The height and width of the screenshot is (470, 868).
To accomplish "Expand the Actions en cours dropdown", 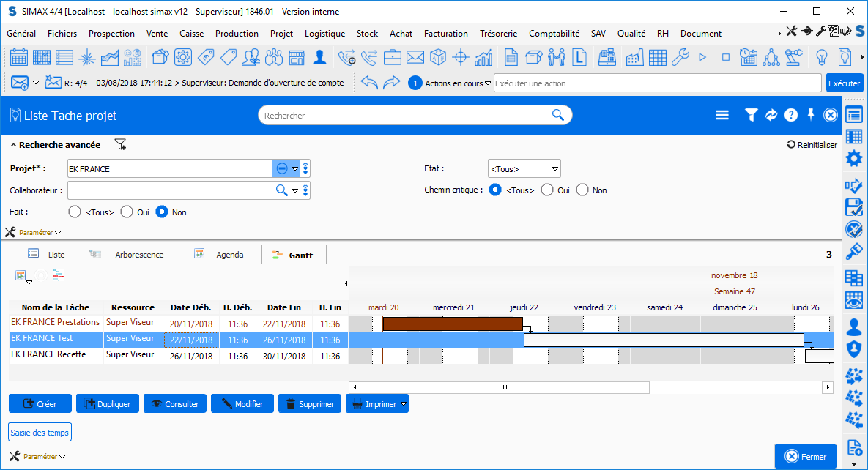I will pos(488,83).
